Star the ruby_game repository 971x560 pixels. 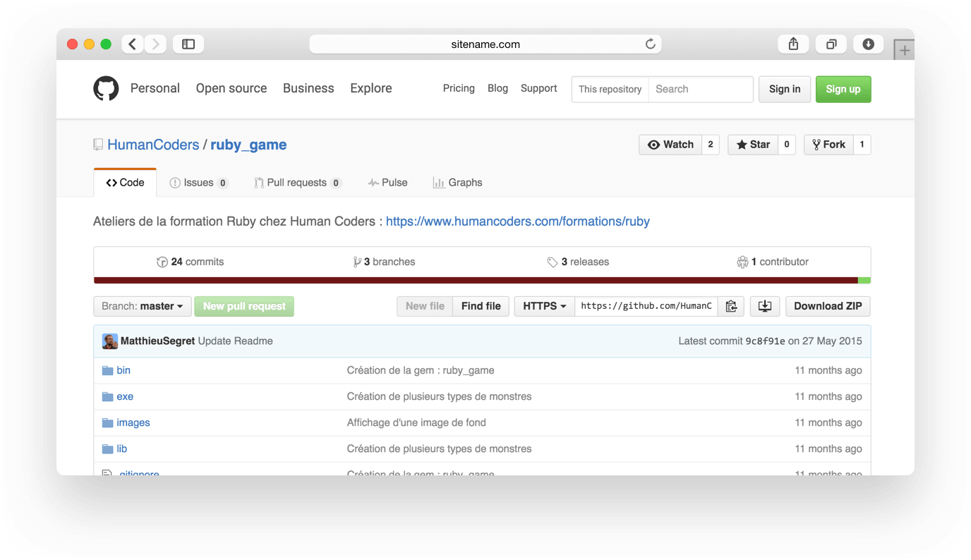coord(752,144)
